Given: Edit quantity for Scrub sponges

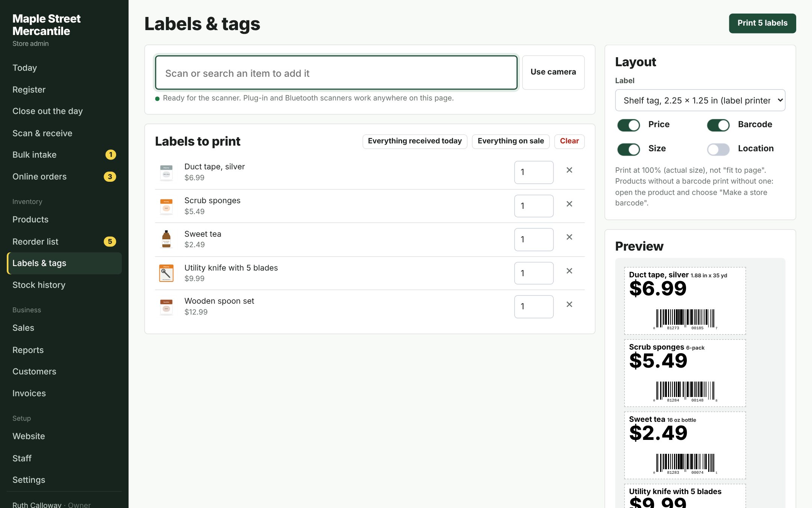Looking at the screenshot, I should (534, 206).
